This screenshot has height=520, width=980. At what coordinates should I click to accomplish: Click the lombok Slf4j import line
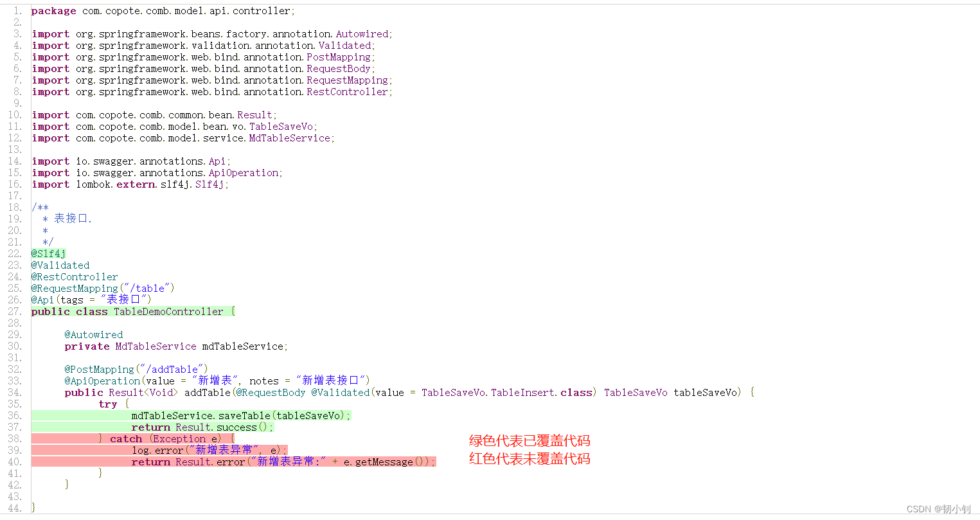click(x=130, y=184)
